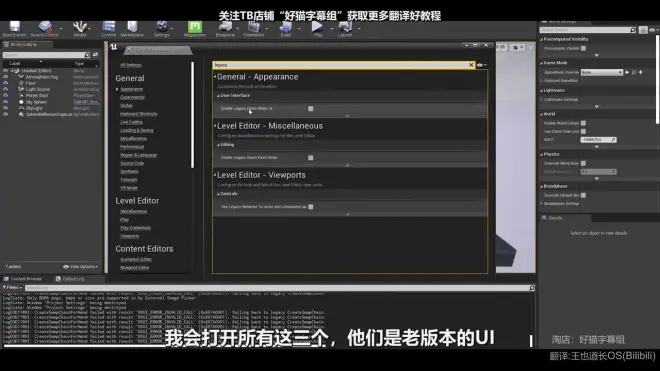This screenshot has width=660, height=371.
Task: Open the Live Coding settings link
Action: click(x=131, y=122)
